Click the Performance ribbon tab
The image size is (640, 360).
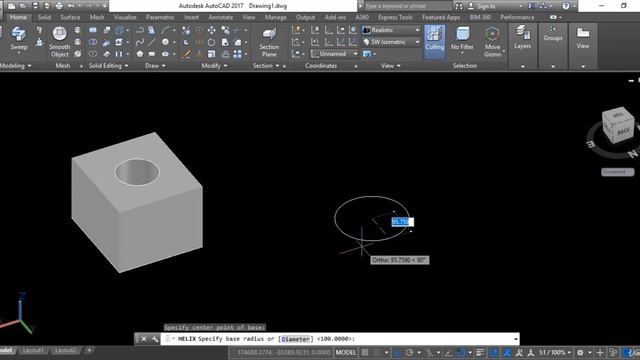[517, 17]
